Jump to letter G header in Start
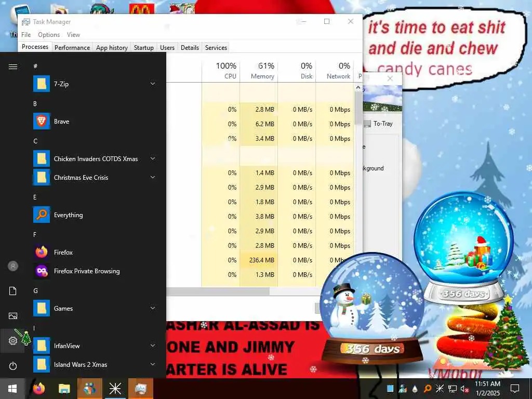This screenshot has width=532, height=399. (x=35, y=291)
